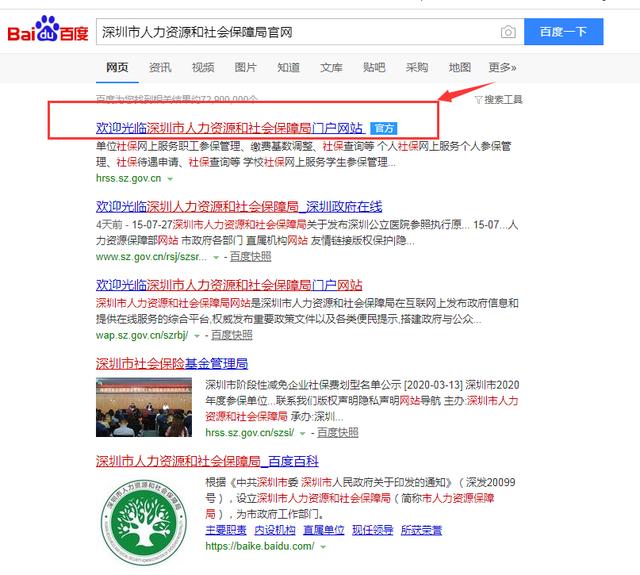Open the 主要职责 sublink
This screenshot has width=640, height=575.
tap(226, 530)
